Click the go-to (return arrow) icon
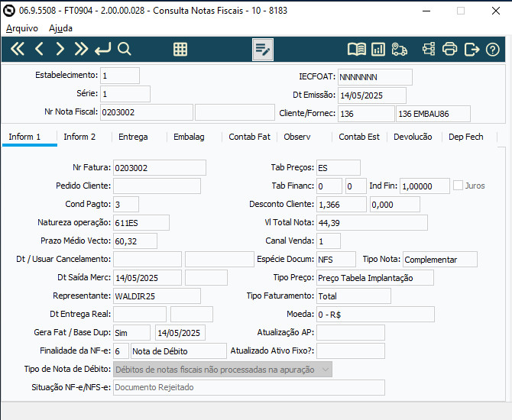The image size is (512, 420). [x=103, y=50]
